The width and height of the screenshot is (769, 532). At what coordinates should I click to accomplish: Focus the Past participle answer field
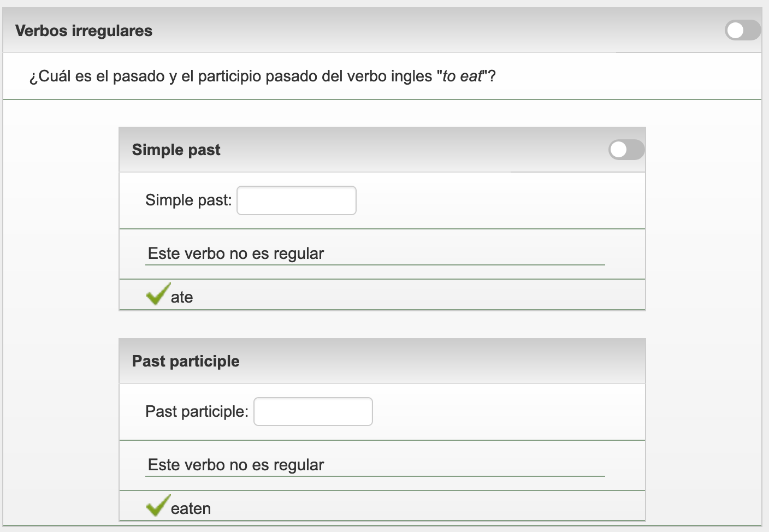(x=313, y=412)
